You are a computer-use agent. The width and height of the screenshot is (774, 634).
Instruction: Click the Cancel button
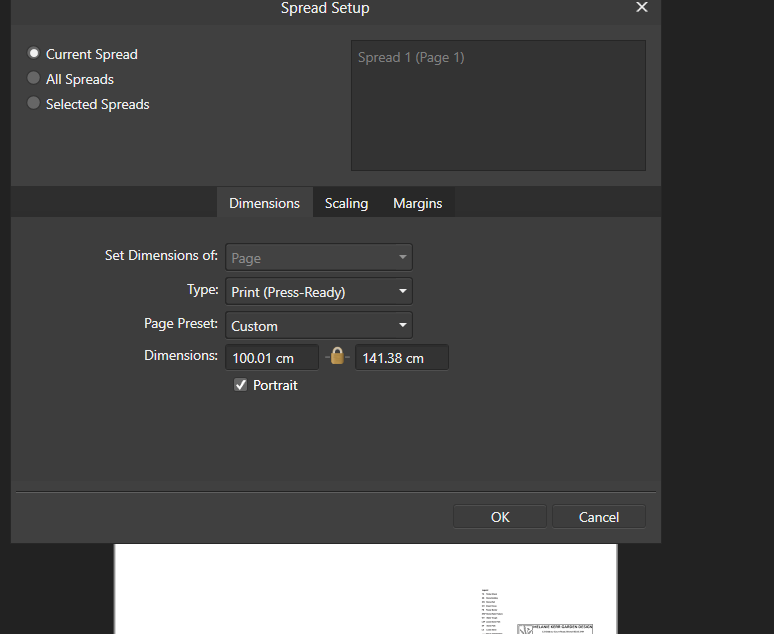pos(599,517)
